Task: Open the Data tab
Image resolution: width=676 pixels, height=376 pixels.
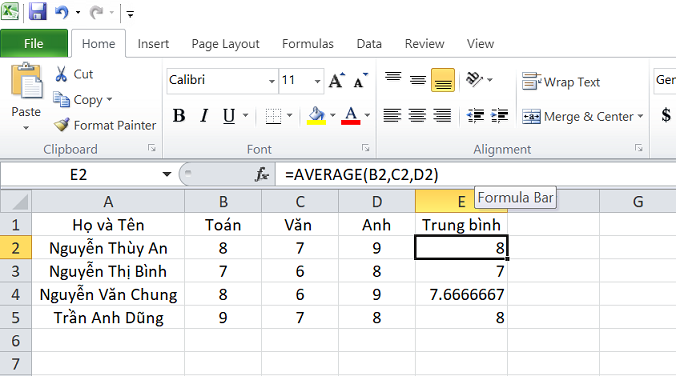Action: click(x=369, y=44)
